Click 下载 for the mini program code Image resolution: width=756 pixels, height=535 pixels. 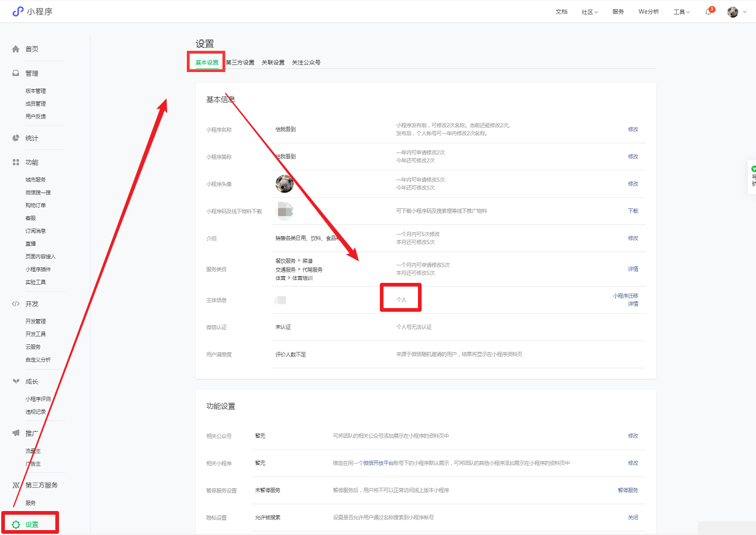coord(632,211)
